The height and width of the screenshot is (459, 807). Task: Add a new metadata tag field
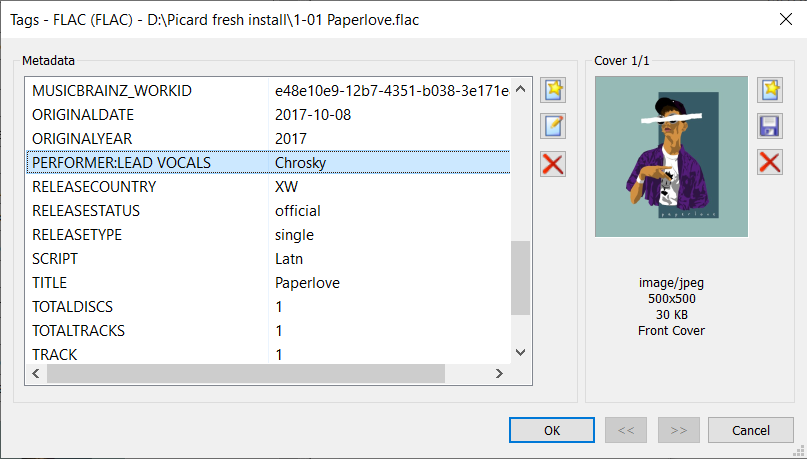click(x=553, y=90)
